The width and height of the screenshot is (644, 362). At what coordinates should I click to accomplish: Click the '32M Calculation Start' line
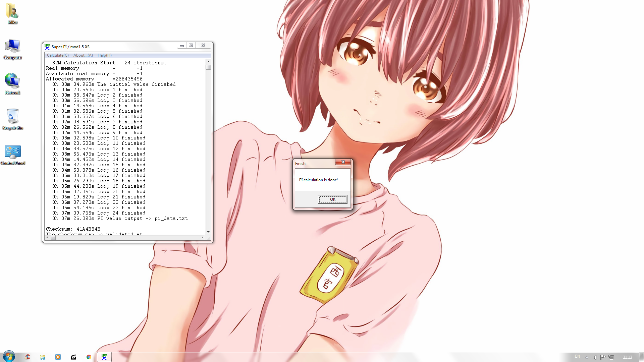pos(109,63)
